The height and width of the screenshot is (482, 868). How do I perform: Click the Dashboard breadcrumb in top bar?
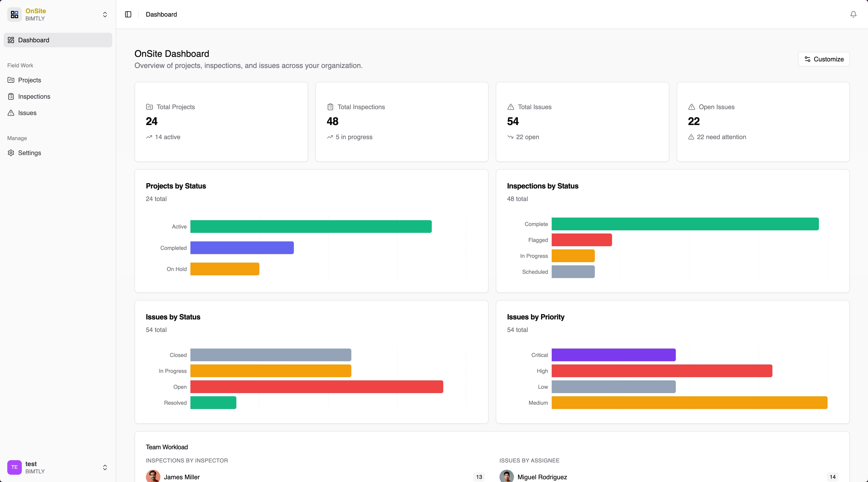(161, 15)
